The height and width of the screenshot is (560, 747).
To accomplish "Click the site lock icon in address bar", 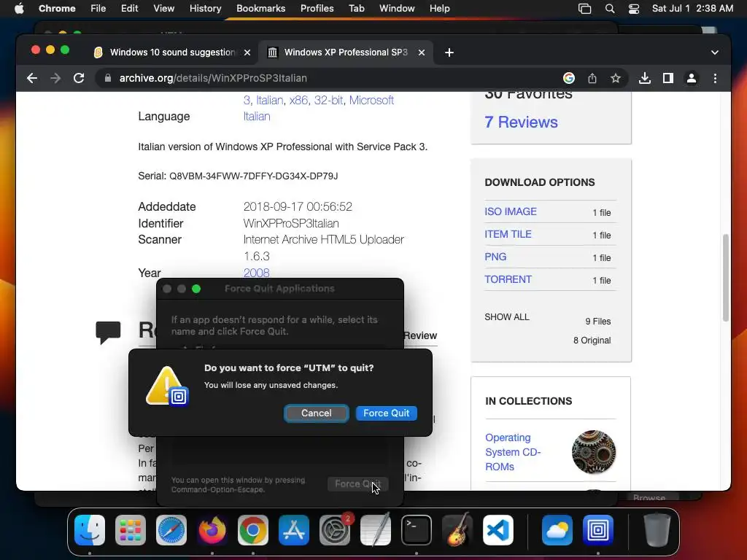I will click(108, 78).
